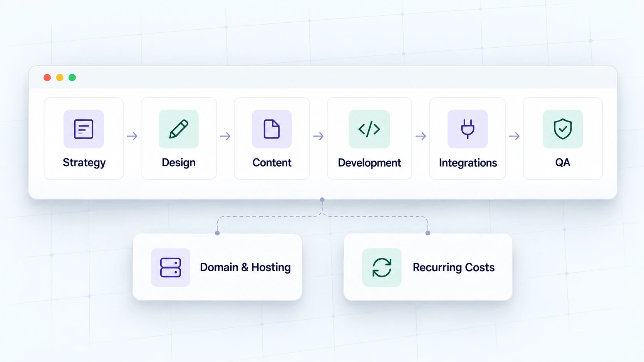Viewport: 644px width, 362px height.
Task: Click the QA shield checkmark icon
Action: [563, 129]
